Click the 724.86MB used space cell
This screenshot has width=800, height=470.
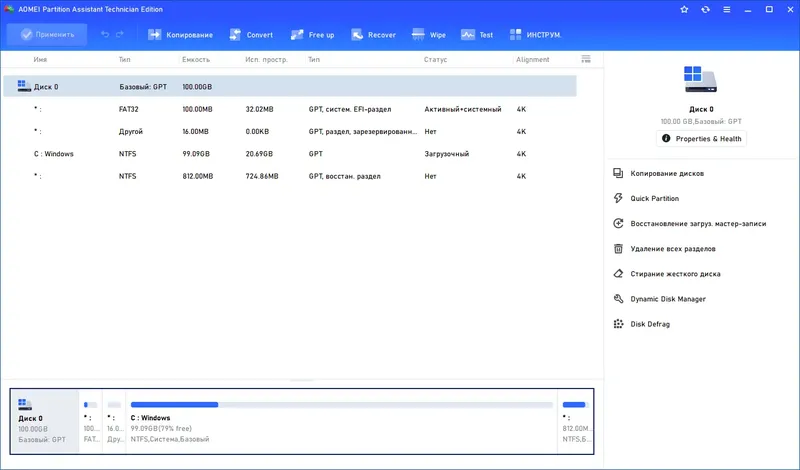click(262, 176)
